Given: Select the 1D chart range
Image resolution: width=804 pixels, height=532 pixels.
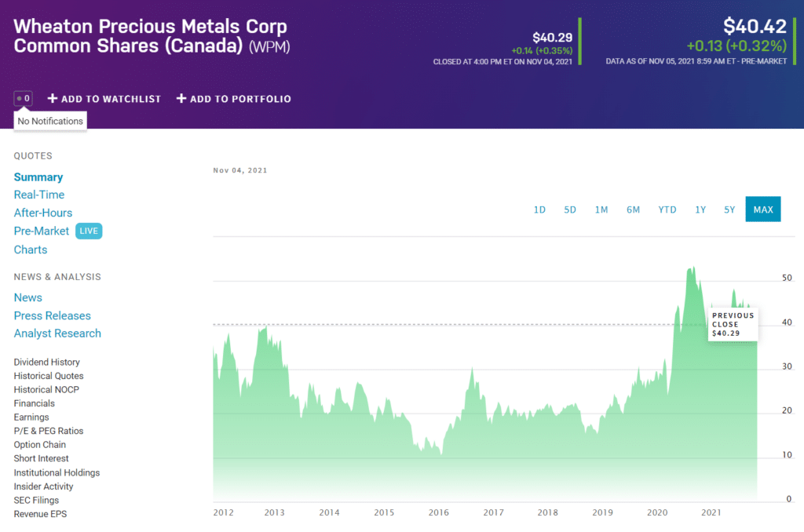Looking at the screenshot, I should [x=539, y=210].
